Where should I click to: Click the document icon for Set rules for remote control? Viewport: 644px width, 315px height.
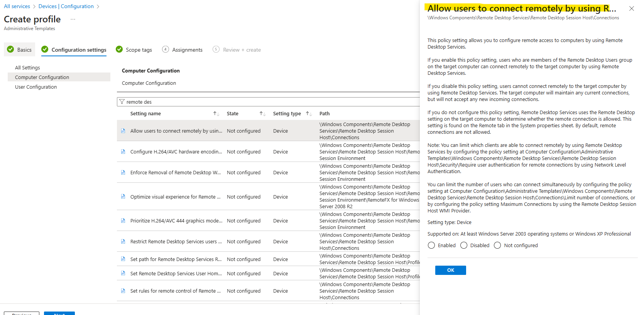tap(123, 291)
